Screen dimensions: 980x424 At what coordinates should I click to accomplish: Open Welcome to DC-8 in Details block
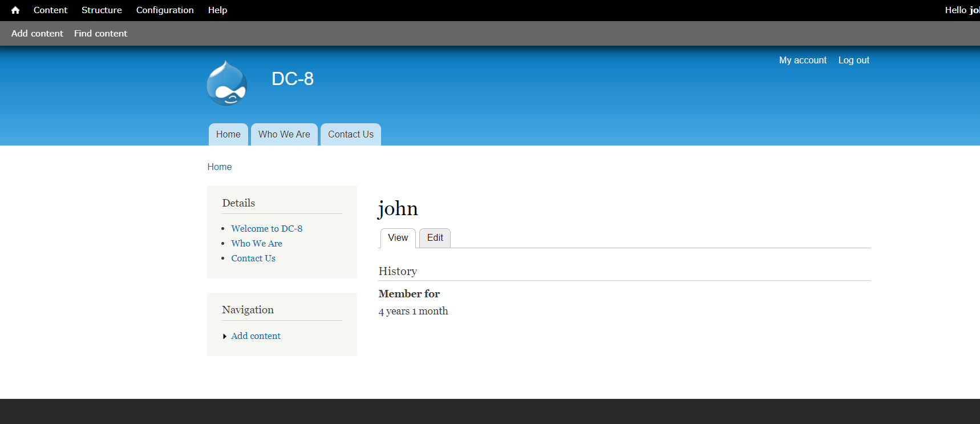(267, 228)
